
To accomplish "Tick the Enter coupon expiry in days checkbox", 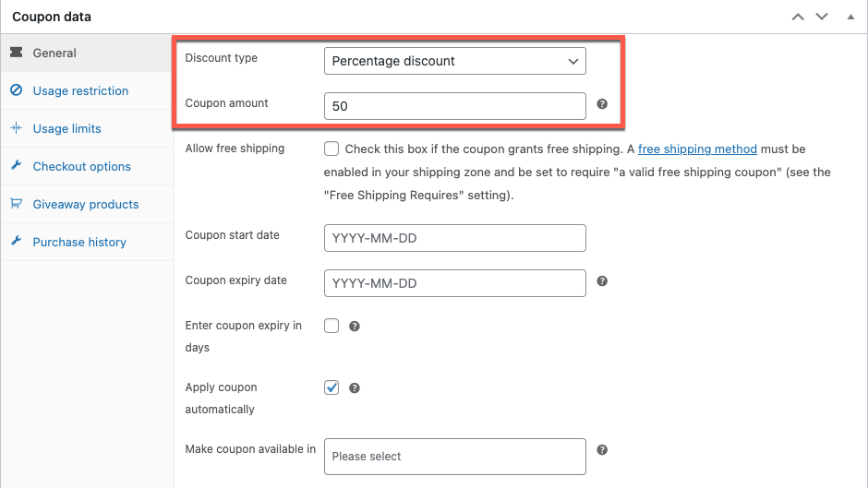I will [332, 326].
